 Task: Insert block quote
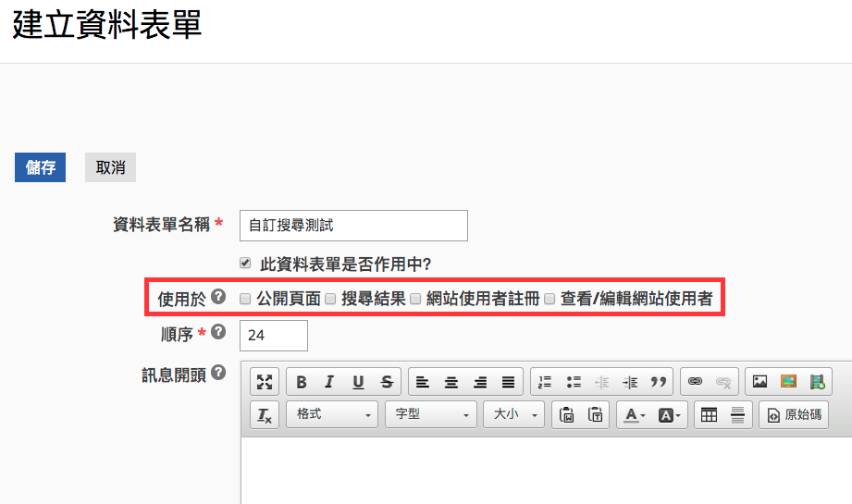(659, 382)
